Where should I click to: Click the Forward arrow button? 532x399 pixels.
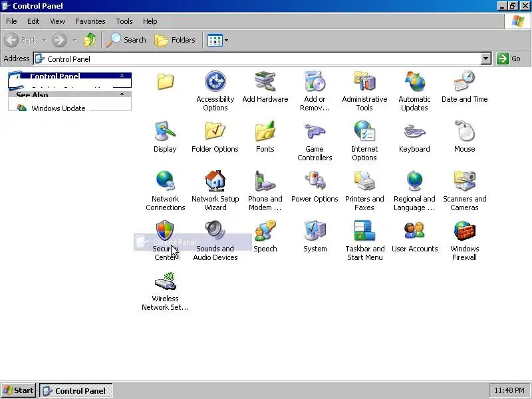(59, 40)
